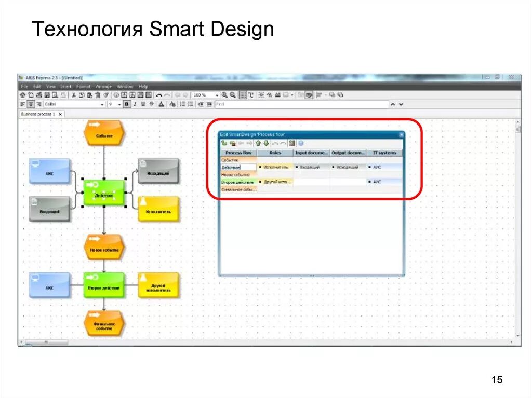This screenshot has height=398, width=532.
Task: Click the connection routing tool icon
Action: pos(251,95)
